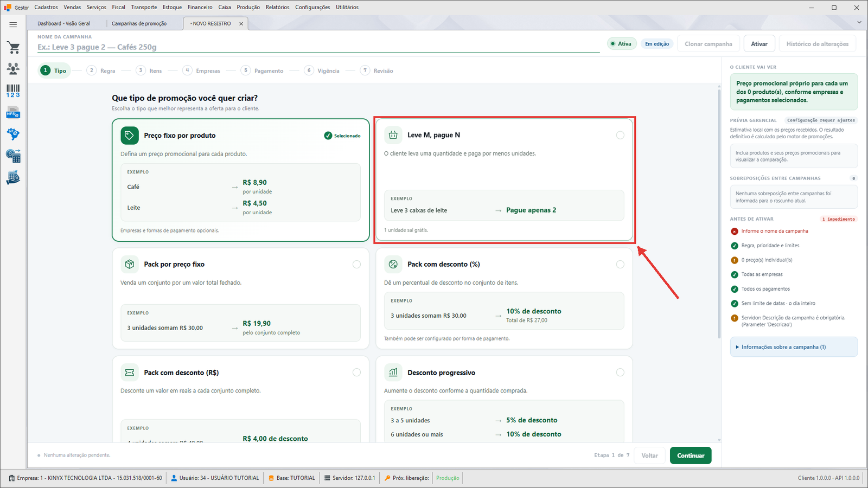This screenshot has width=868, height=488.
Task: Open Histórico de alterações
Action: point(818,44)
